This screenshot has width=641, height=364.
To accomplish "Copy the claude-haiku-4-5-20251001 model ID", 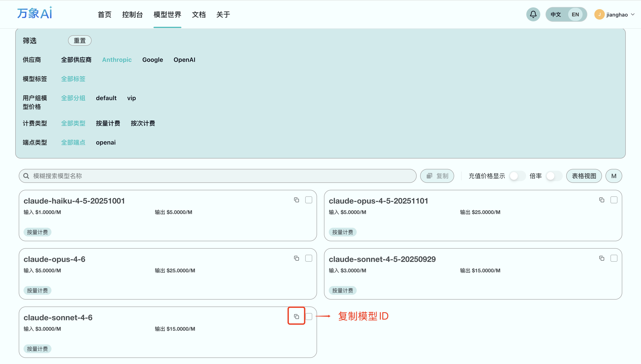I will [296, 200].
